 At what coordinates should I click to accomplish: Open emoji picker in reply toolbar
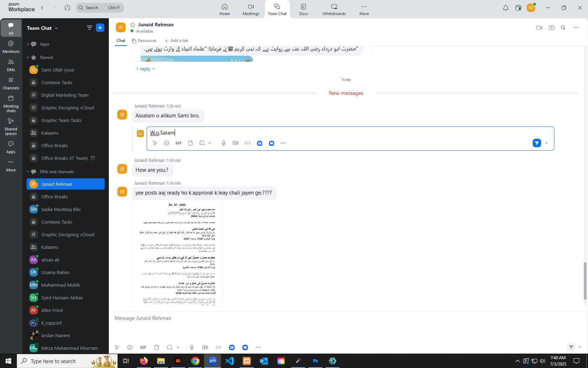pyautogui.click(x=167, y=143)
